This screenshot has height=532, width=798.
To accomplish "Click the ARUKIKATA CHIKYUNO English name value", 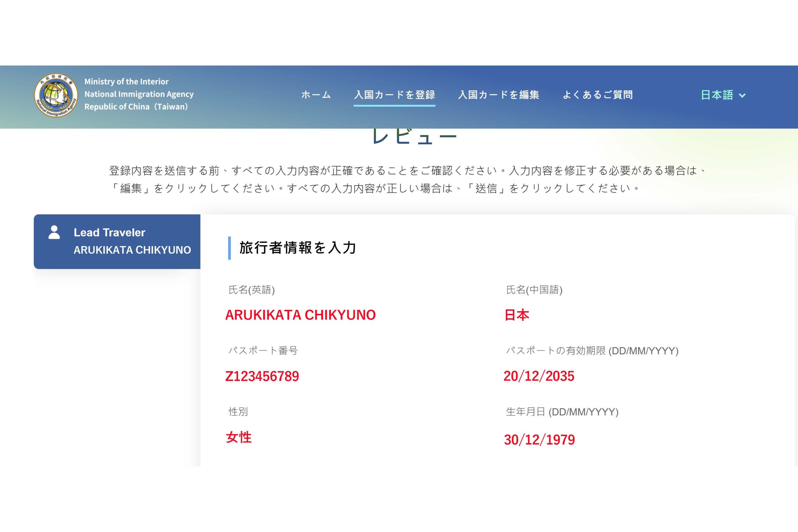I will coord(300,315).
